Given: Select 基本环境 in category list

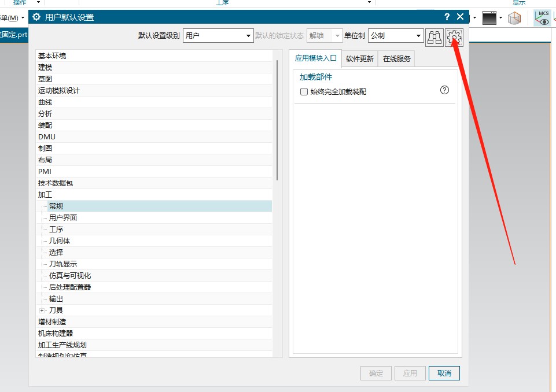Looking at the screenshot, I should pos(154,56).
